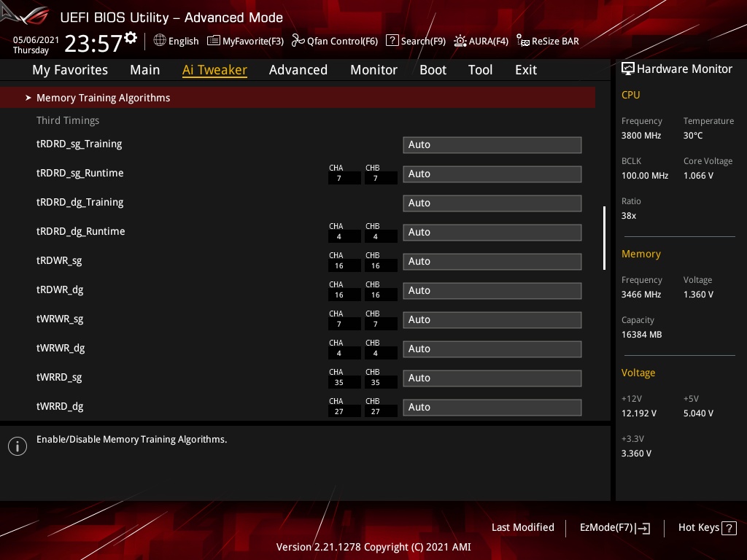The width and height of the screenshot is (747, 560).
Task: Go to the Exit tab
Action: click(526, 70)
